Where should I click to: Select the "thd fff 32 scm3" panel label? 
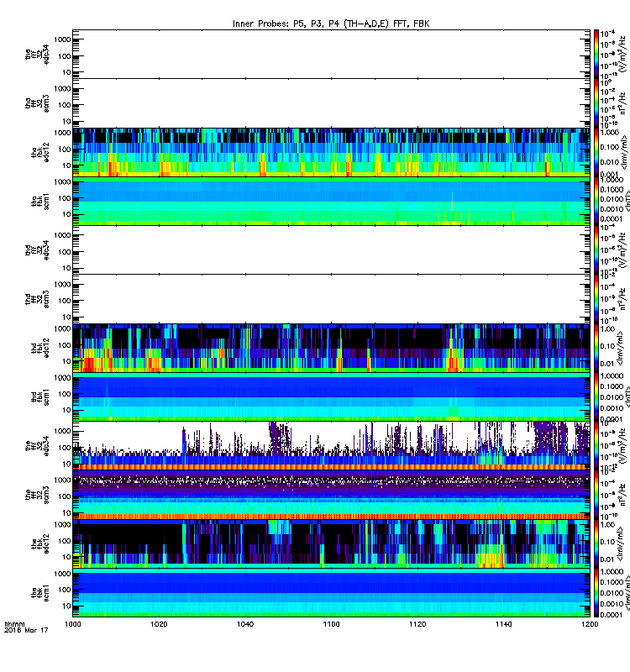pyautogui.click(x=37, y=299)
